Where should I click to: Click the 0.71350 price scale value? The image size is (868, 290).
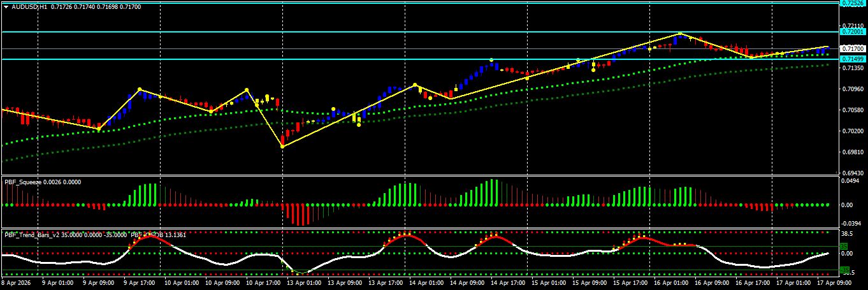pos(853,68)
